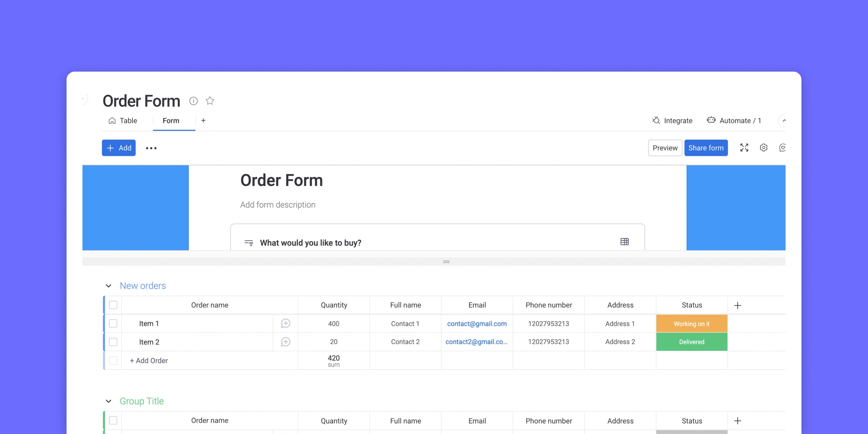Click the Preview button

point(665,148)
